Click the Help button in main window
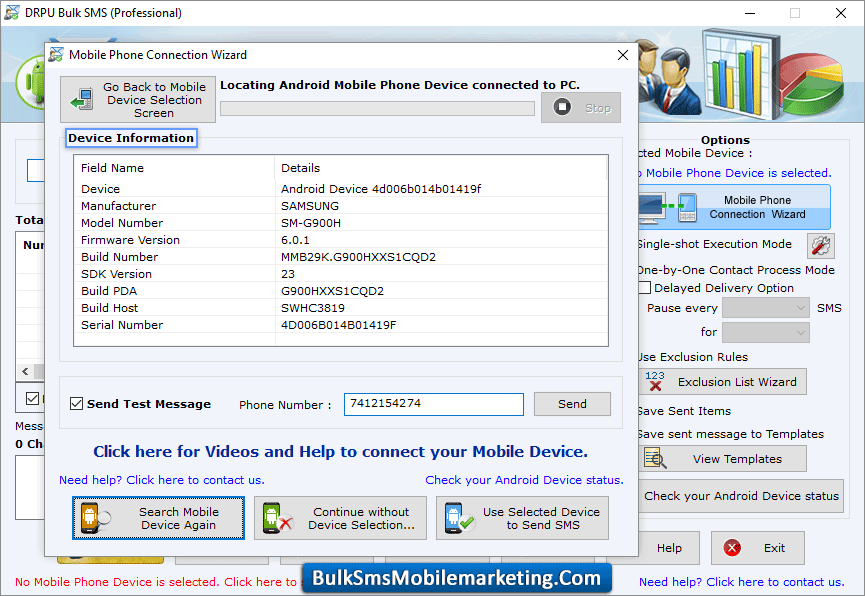 click(669, 548)
